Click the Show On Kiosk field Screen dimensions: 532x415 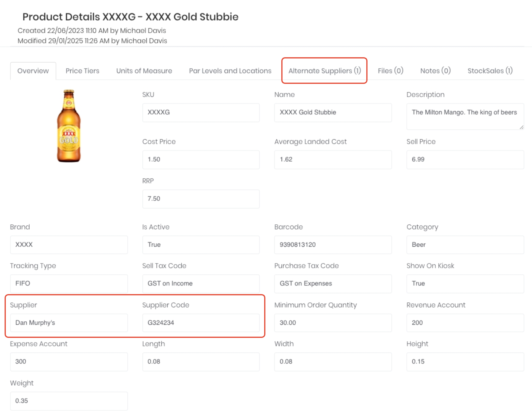click(465, 283)
